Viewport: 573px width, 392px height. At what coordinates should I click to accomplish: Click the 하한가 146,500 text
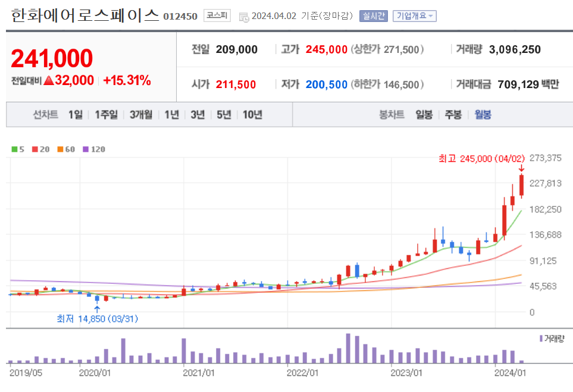coord(387,84)
